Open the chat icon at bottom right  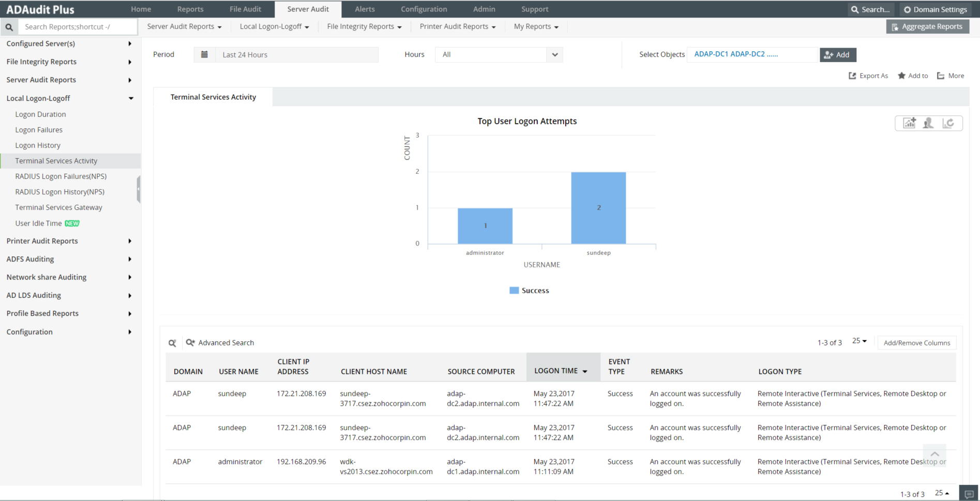[x=969, y=494]
